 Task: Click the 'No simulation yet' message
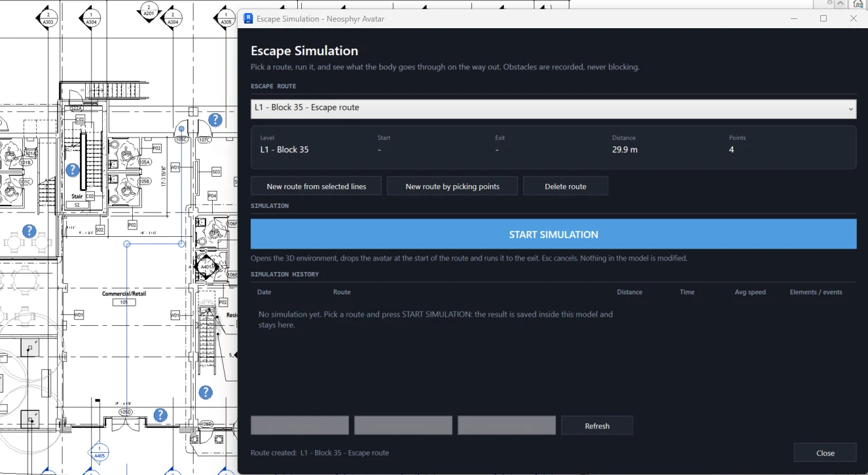click(x=435, y=319)
